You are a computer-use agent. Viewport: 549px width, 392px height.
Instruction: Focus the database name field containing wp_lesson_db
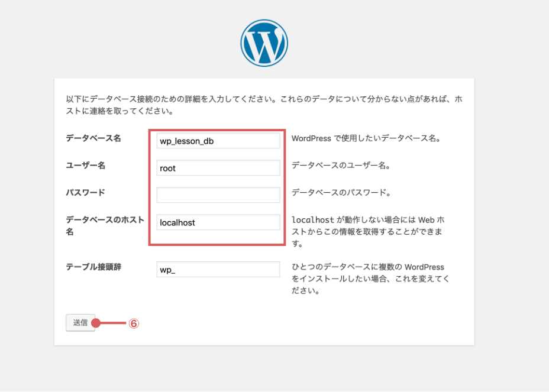(218, 141)
